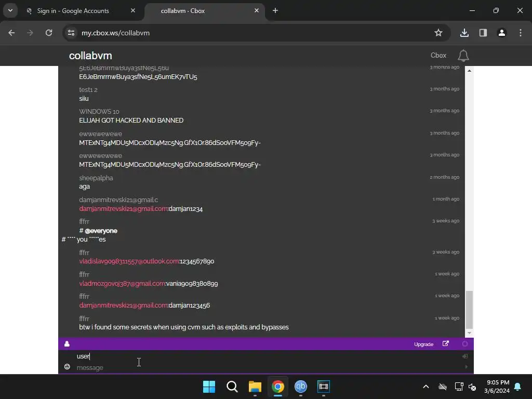The image size is (532, 399).
Task: Click the '2 months ago' timestamp
Action: pos(445,177)
